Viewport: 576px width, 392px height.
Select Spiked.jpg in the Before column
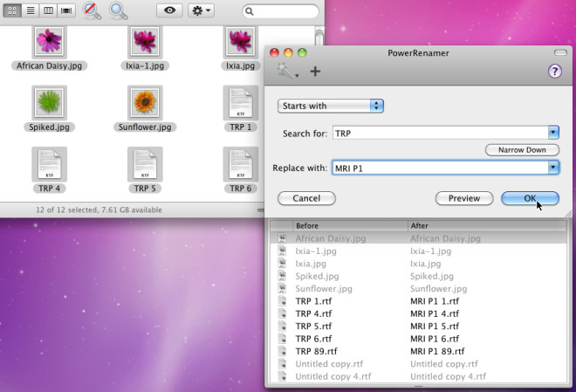point(317,276)
